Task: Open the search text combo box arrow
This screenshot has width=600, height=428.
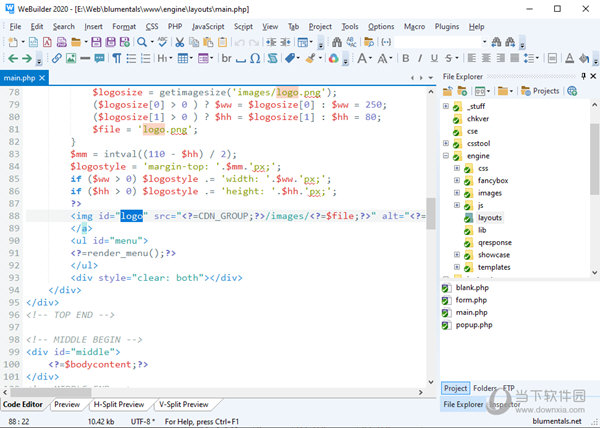Action: pos(484,42)
